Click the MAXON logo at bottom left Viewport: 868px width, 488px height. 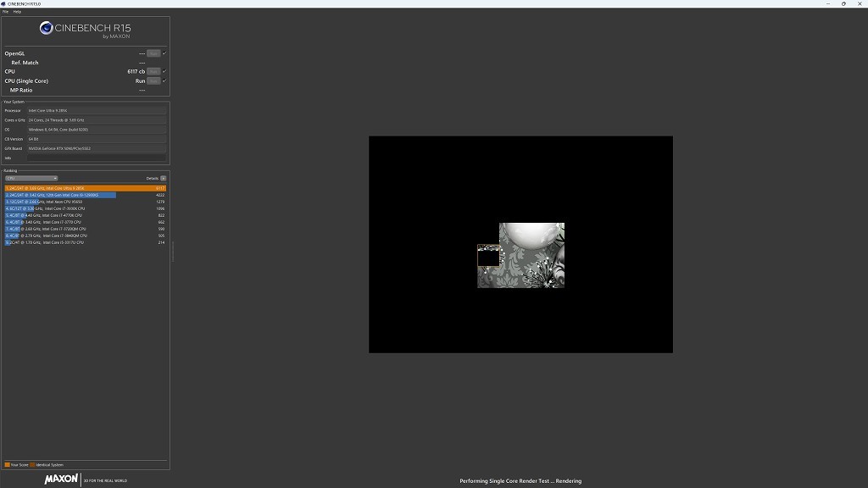click(61, 480)
